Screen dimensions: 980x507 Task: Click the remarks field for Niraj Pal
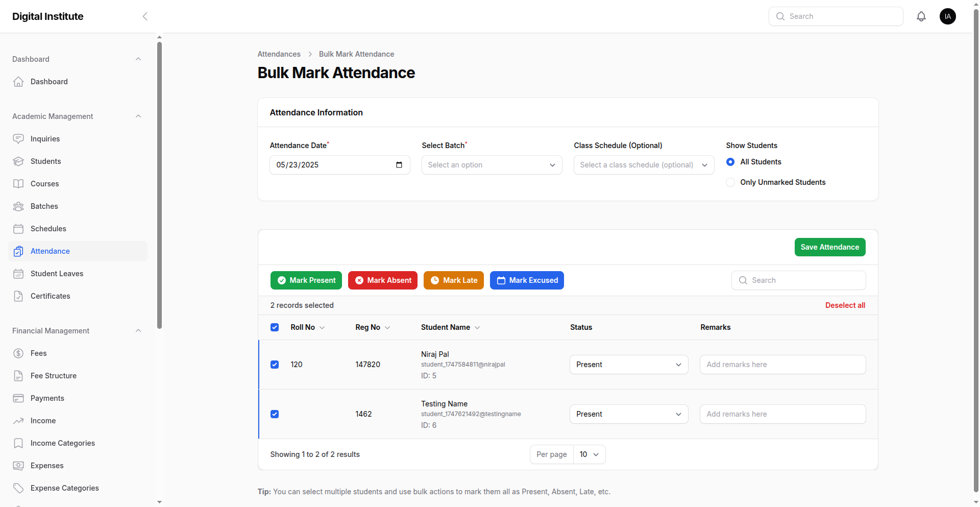782,365
